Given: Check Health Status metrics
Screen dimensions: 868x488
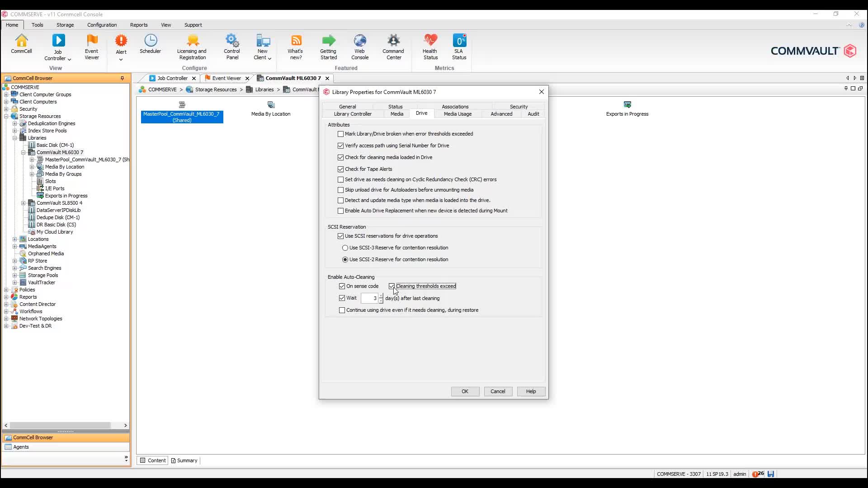Looking at the screenshot, I should pyautogui.click(x=430, y=45).
